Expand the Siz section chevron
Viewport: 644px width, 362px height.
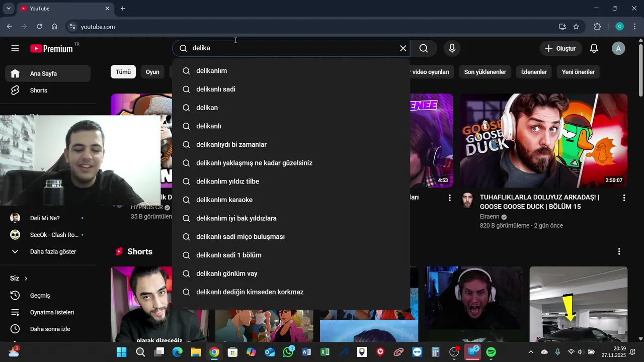click(26, 279)
